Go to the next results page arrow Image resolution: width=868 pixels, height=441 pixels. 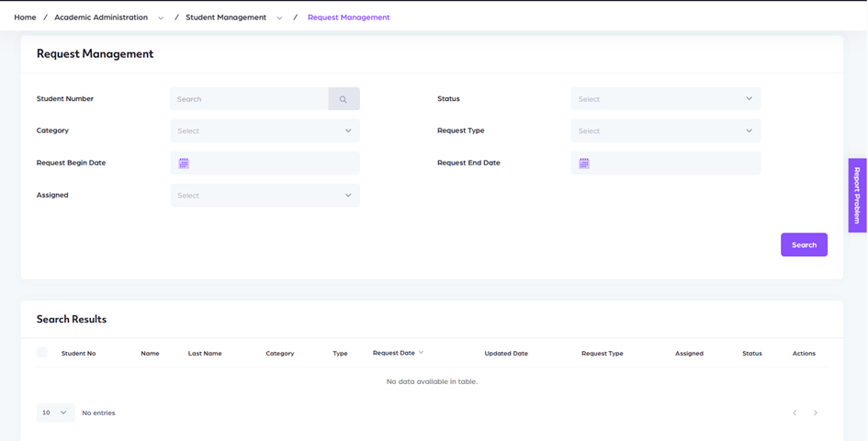(x=816, y=413)
